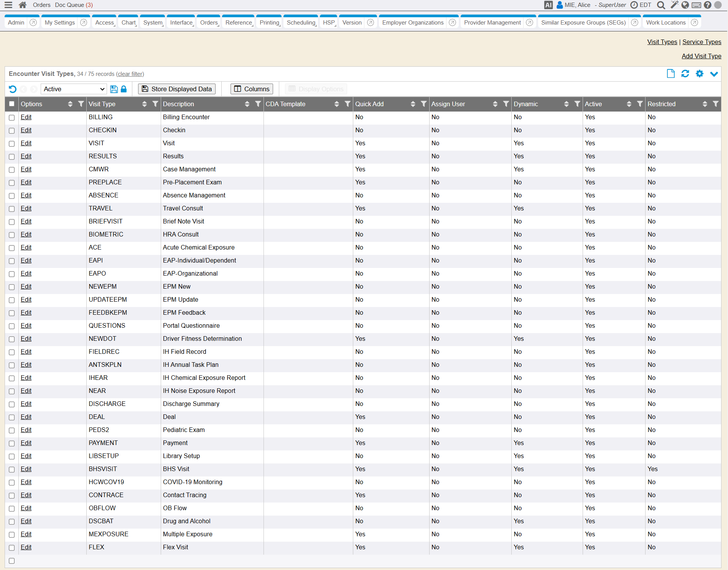Open the Active filter dropdown

74,89
